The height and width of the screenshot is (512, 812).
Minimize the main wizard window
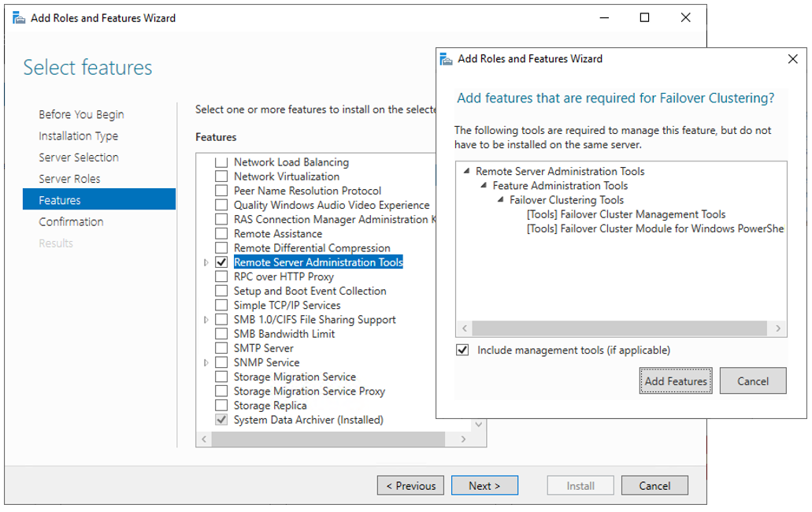tap(603, 18)
